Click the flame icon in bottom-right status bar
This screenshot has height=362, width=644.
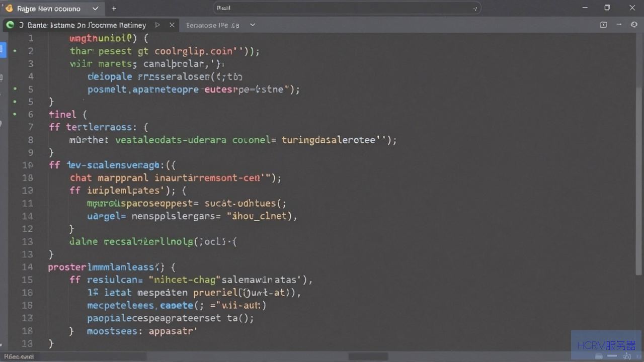(626, 356)
